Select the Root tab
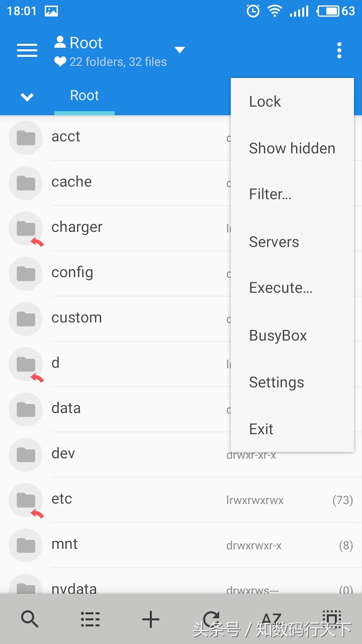 (84, 96)
